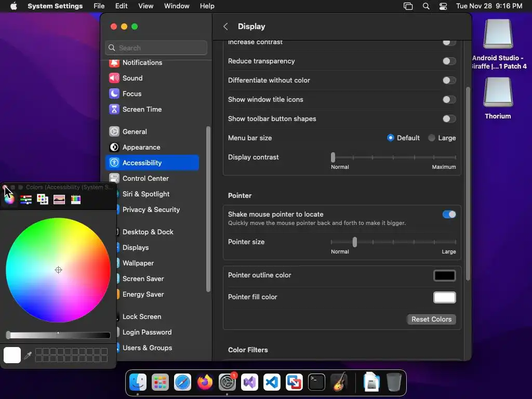Open the Window menu

pos(177,6)
